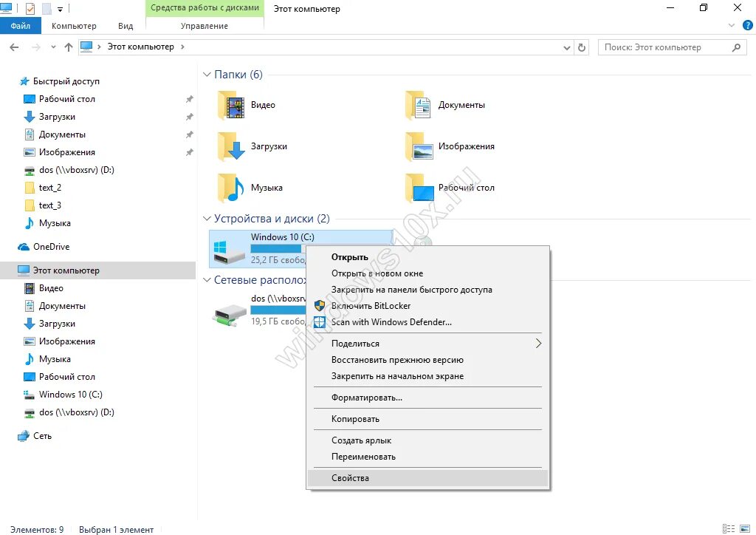Click the Этот компьютер address bar segment
The width and height of the screenshot is (756, 535).
pyautogui.click(x=140, y=47)
